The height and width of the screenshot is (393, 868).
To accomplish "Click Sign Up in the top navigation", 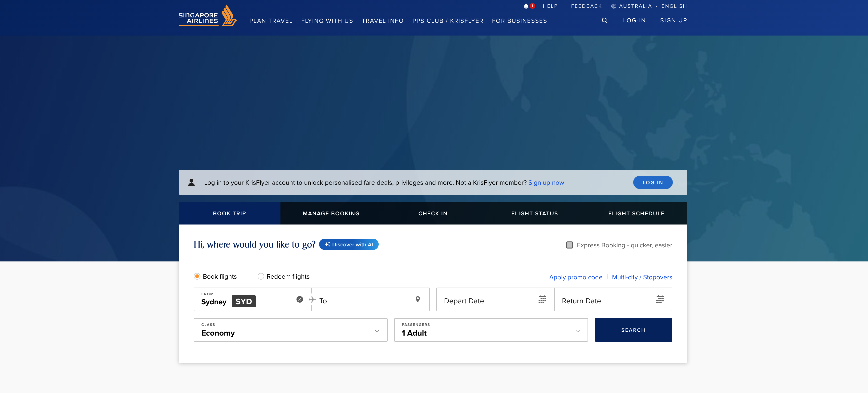I will pyautogui.click(x=673, y=20).
